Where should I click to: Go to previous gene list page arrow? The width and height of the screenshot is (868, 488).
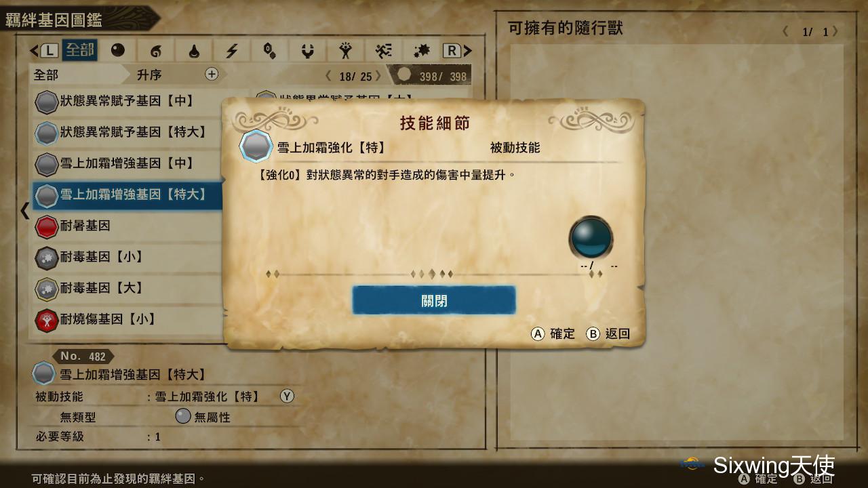[329, 76]
